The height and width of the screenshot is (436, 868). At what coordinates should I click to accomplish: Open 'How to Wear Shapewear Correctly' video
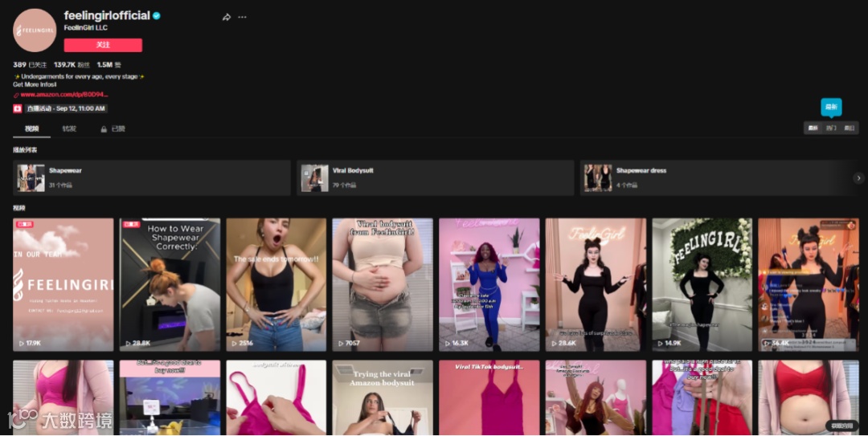(170, 284)
